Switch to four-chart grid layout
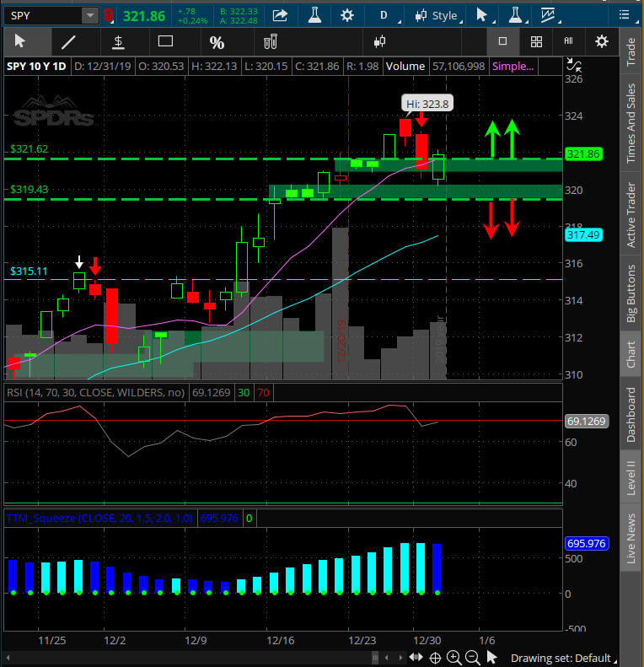The image size is (644, 667). [x=536, y=41]
